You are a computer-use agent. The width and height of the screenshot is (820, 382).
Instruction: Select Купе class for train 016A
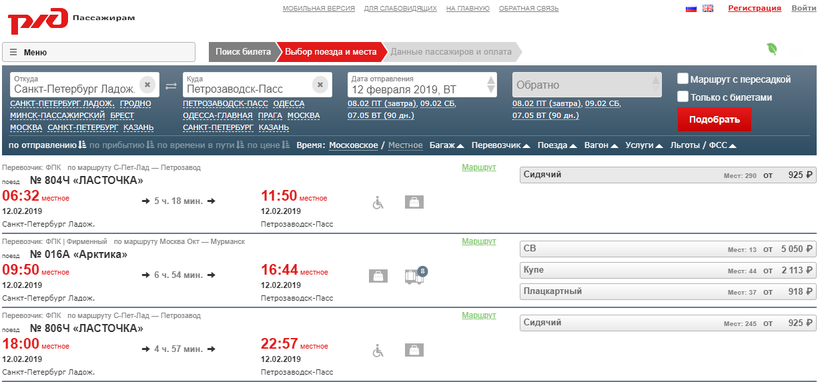(x=668, y=271)
